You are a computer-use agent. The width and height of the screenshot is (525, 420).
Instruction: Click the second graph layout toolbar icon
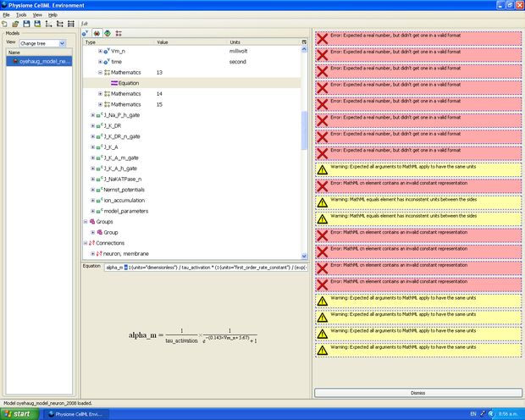[59, 24]
